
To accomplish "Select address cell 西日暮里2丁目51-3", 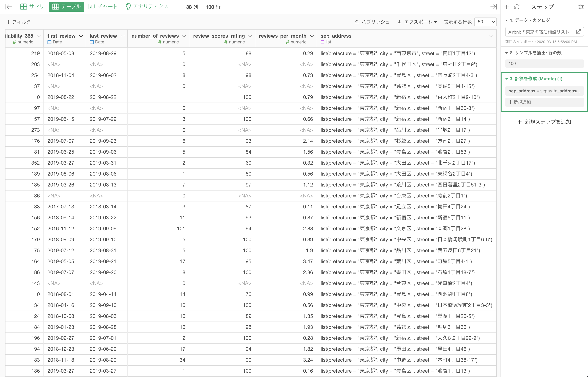I will [406, 185].
